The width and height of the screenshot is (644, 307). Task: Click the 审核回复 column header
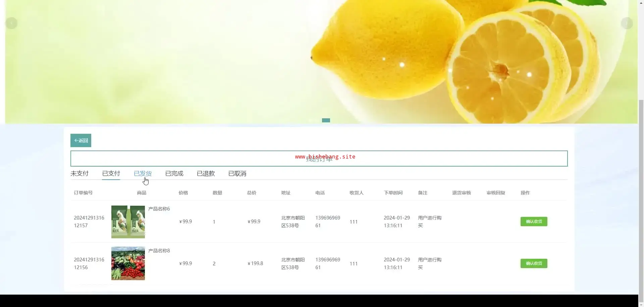(x=496, y=193)
